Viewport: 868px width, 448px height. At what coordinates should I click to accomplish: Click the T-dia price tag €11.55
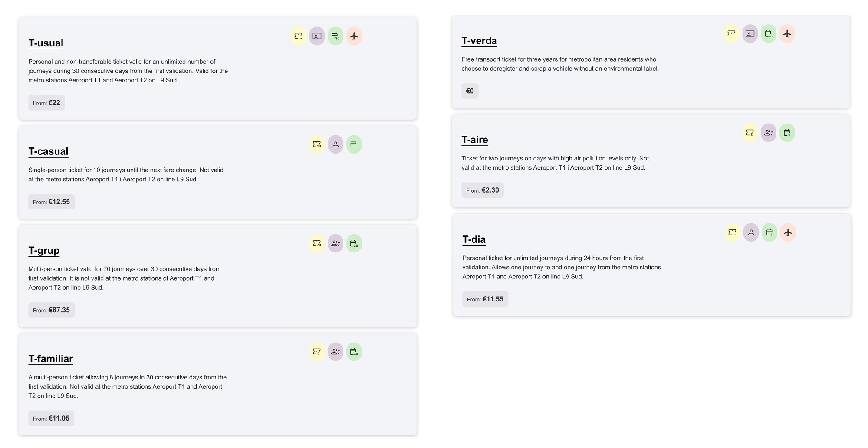click(x=485, y=299)
